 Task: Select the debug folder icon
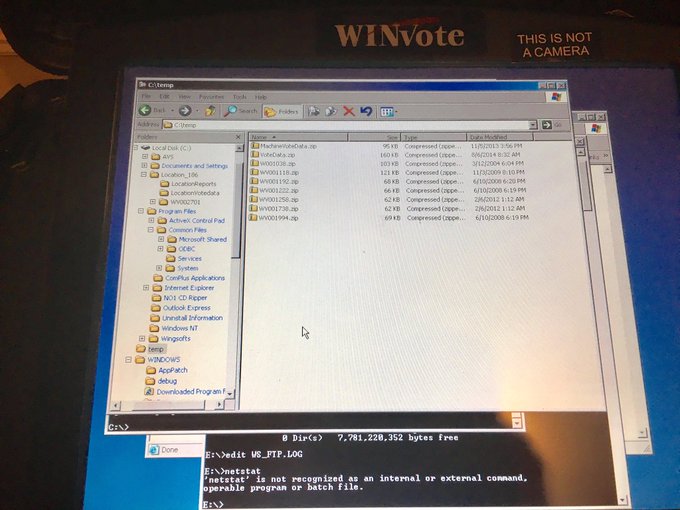coord(150,381)
